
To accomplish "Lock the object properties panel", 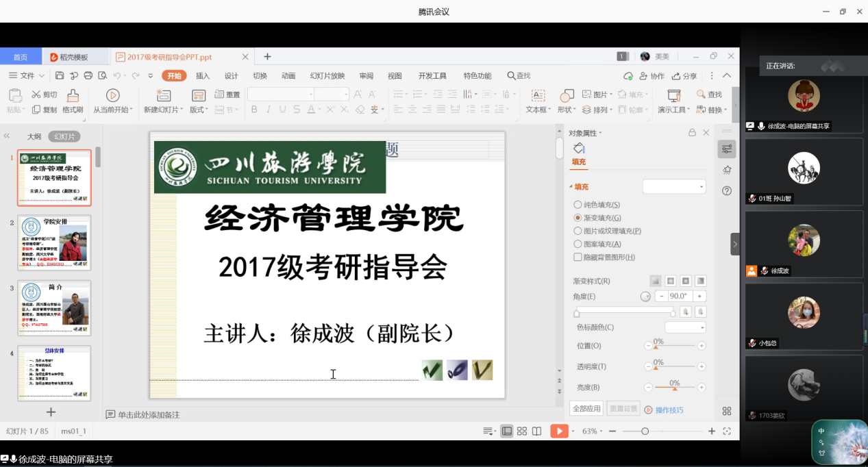I will [692, 133].
